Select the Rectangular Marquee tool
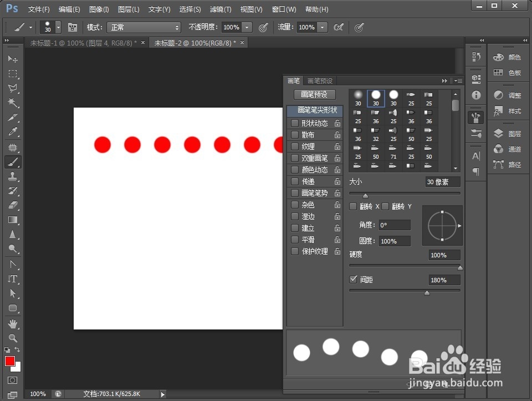Image resolution: width=532 pixels, height=401 pixels. click(x=13, y=74)
